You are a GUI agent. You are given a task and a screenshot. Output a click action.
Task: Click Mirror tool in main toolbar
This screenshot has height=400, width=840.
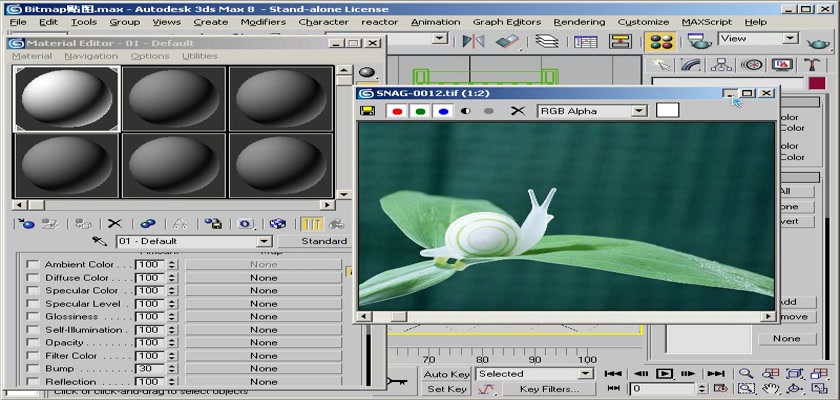click(x=473, y=41)
